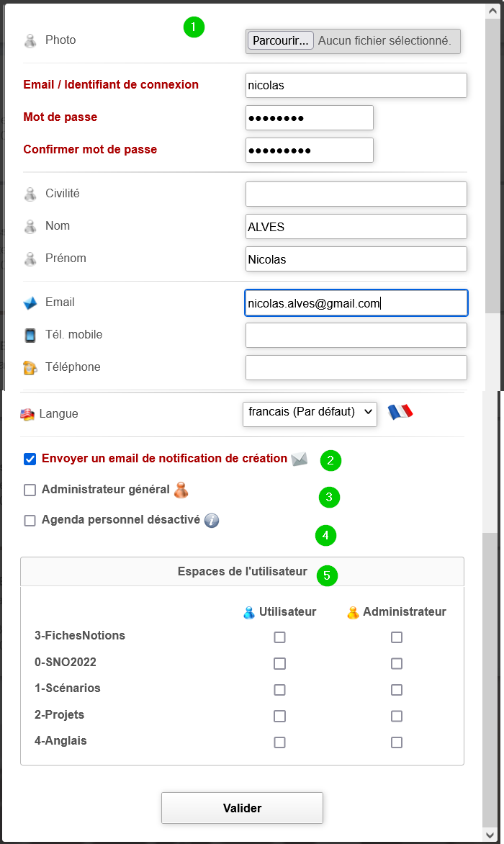This screenshot has width=504, height=844.
Task: Click the Valider button
Action: [x=242, y=808]
